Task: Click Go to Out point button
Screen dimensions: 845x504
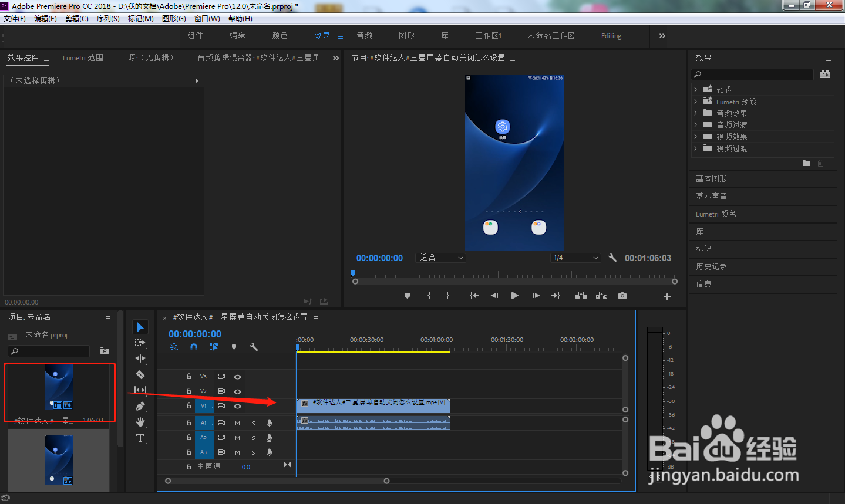Action: point(556,296)
